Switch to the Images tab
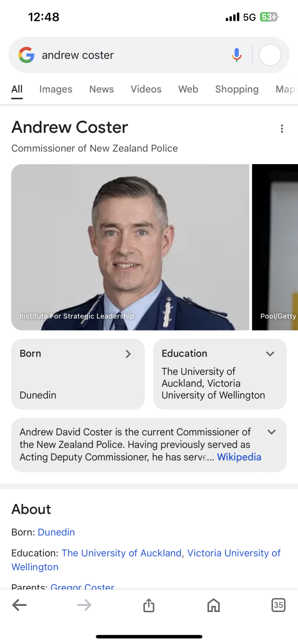Viewport: 298px width, 644px height. [56, 89]
